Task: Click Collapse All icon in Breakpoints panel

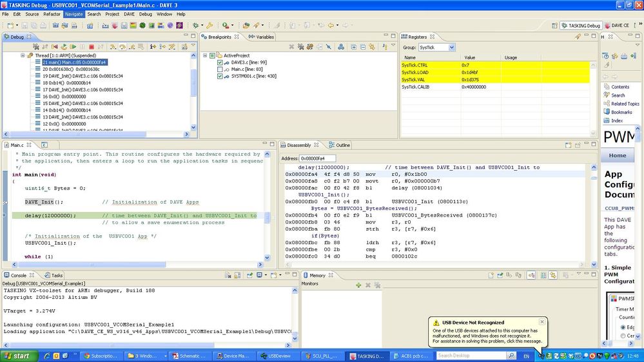Action: [363, 47]
